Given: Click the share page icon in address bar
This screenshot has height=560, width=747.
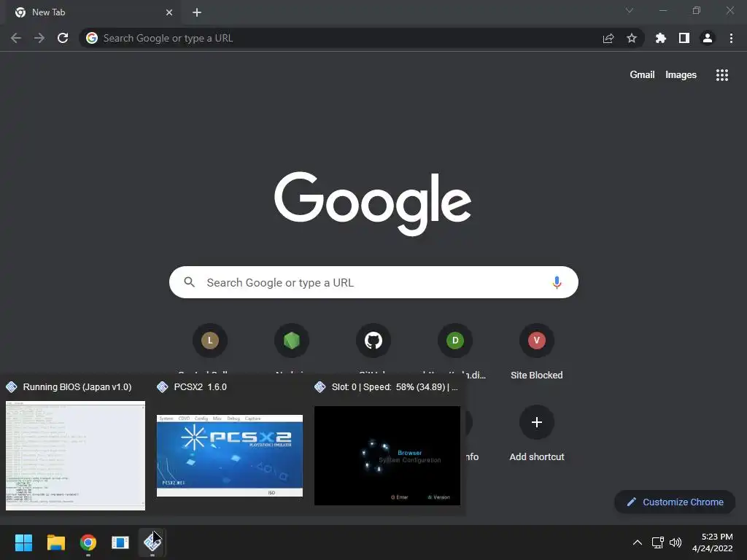Looking at the screenshot, I should tap(608, 38).
